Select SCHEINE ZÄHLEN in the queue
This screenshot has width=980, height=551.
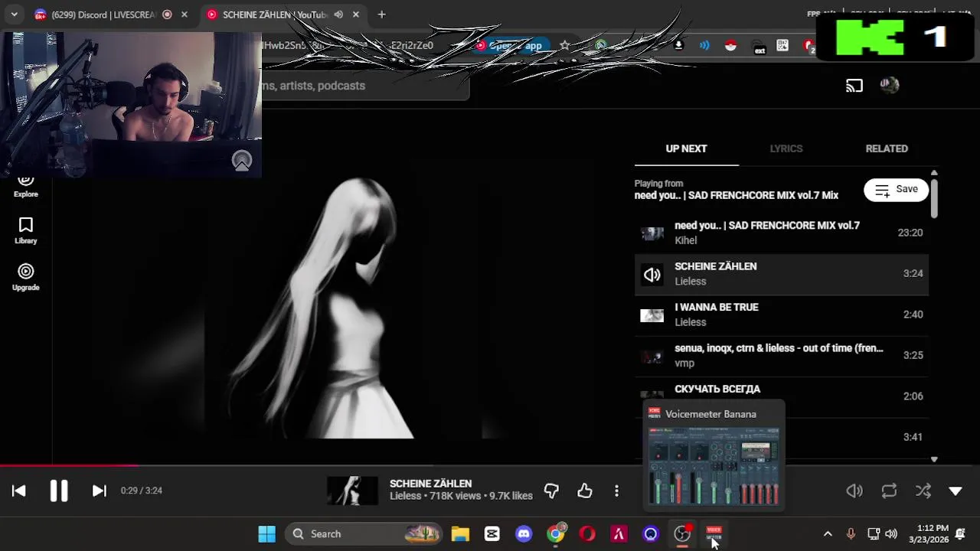click(781, 274)
